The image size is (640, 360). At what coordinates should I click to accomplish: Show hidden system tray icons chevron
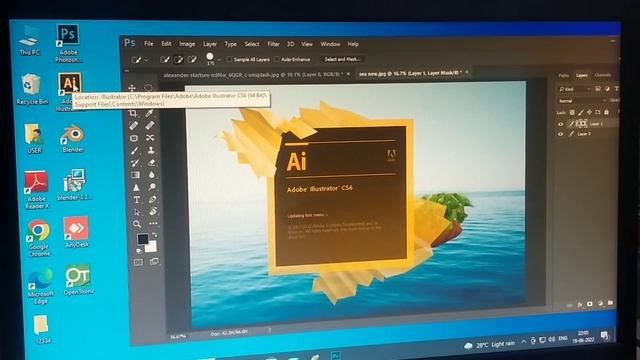coord(524,342)
